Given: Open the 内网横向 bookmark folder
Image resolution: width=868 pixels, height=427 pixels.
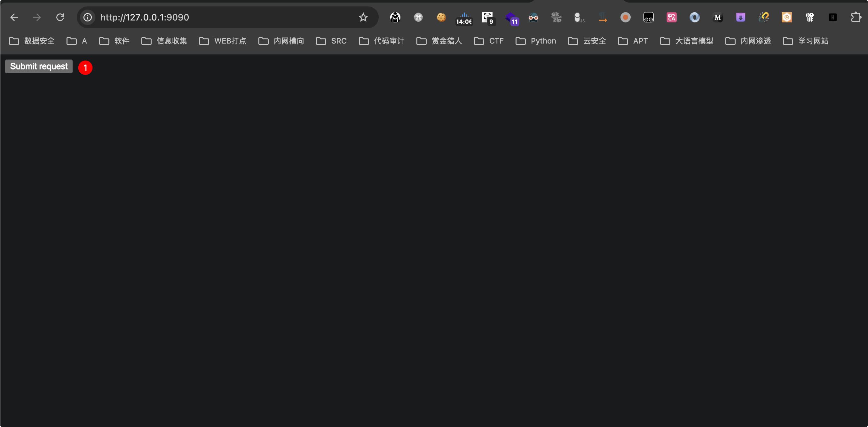Looking at the screenshot, I should click(x=281, y=41).
